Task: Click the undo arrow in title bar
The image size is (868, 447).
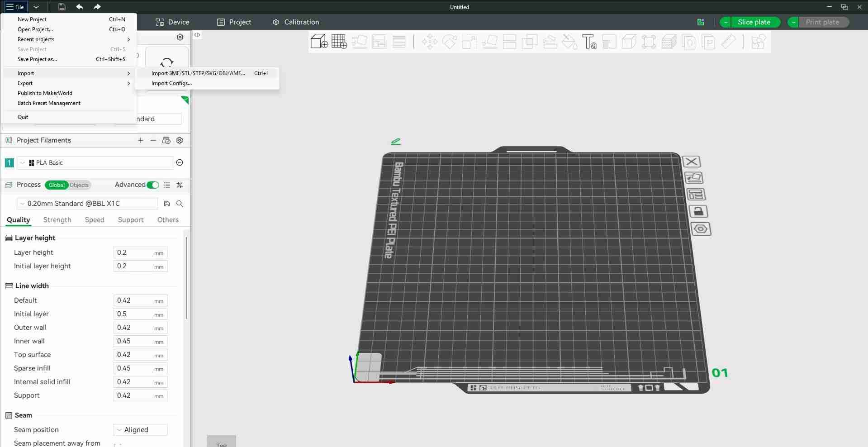Action: pos(80,7)
